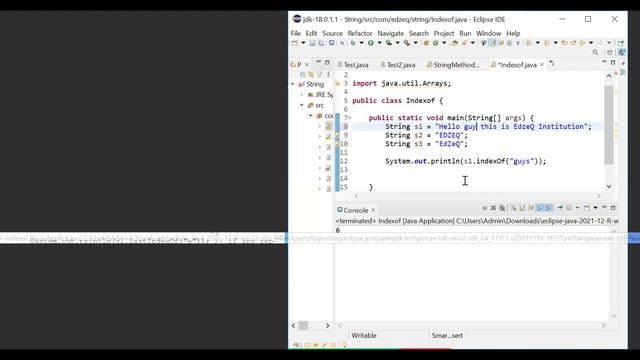Click the External Tools run icon

(407, 43)
